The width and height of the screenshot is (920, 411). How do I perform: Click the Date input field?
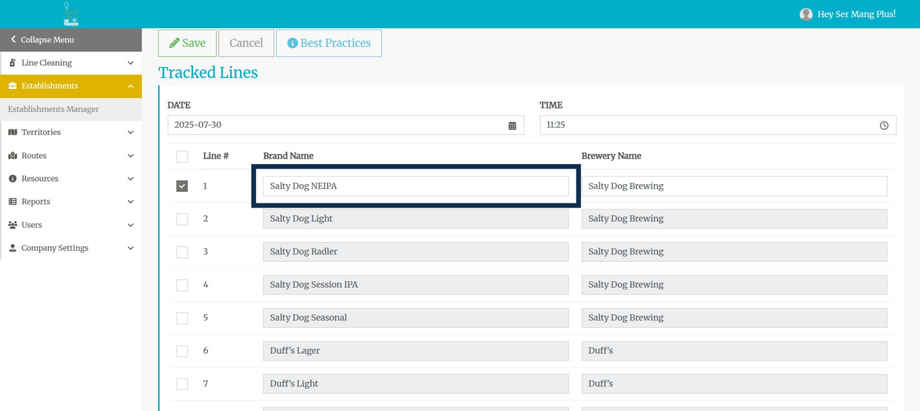346,125
